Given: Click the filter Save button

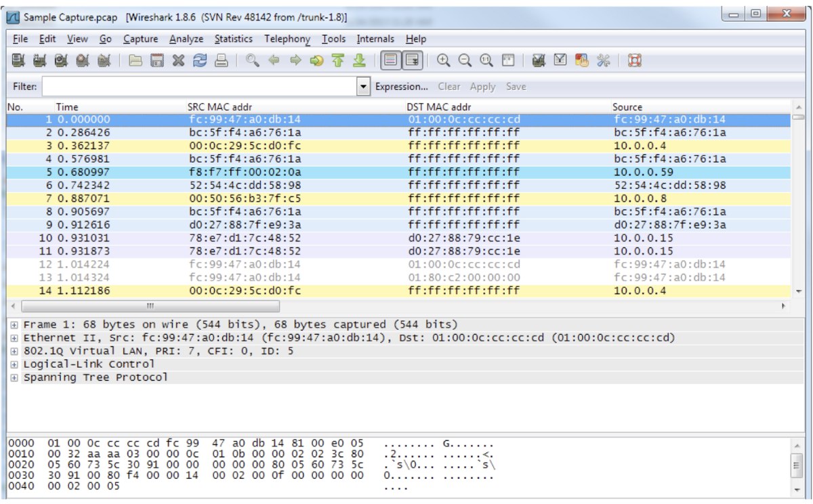Looking at the screenshot, I should pyautogui.click(x=516, y=87).
